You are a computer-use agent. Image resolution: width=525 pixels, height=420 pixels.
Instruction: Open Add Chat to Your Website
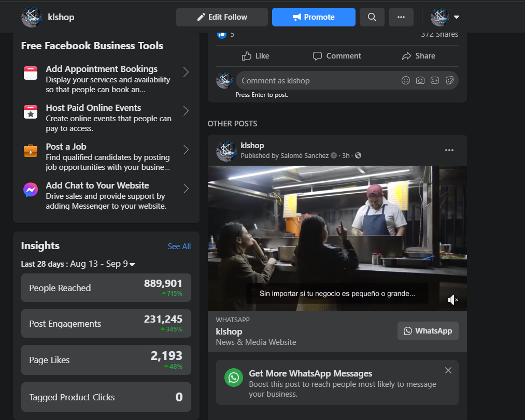pyautogui.click(x=106, y=195)
